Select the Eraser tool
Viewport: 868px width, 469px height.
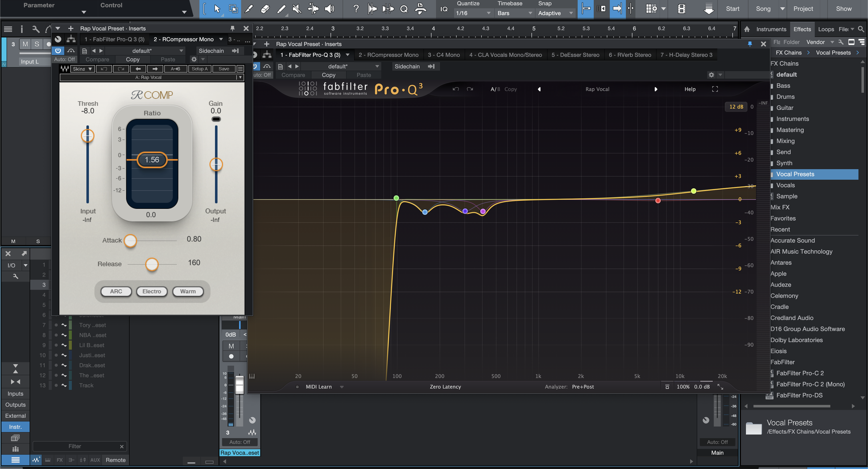(265, 9)
